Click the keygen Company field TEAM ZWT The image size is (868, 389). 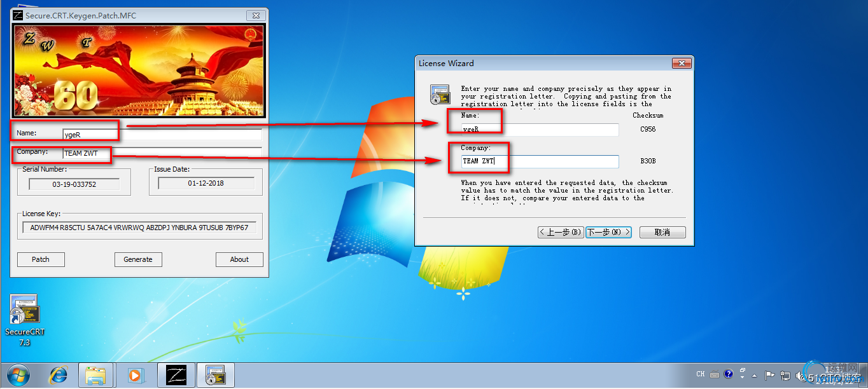[x=162, y=153]
